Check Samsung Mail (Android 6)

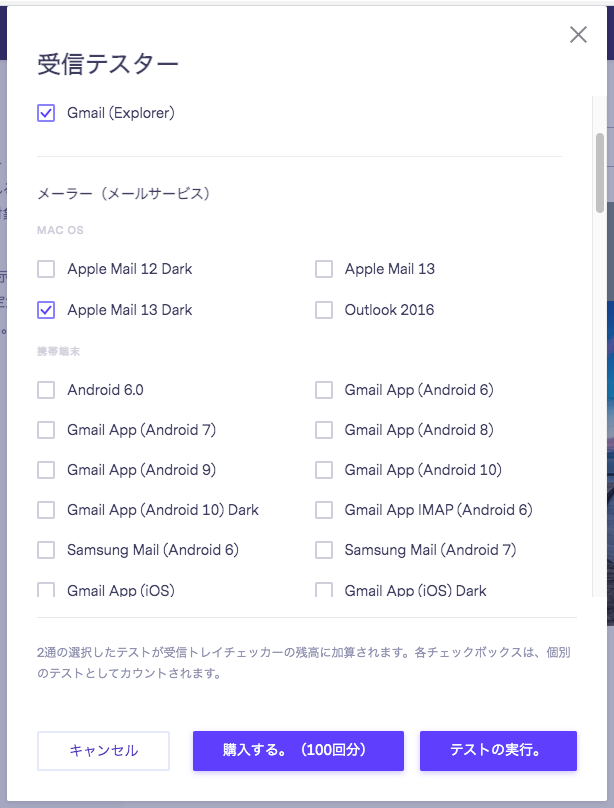[45, 550]
